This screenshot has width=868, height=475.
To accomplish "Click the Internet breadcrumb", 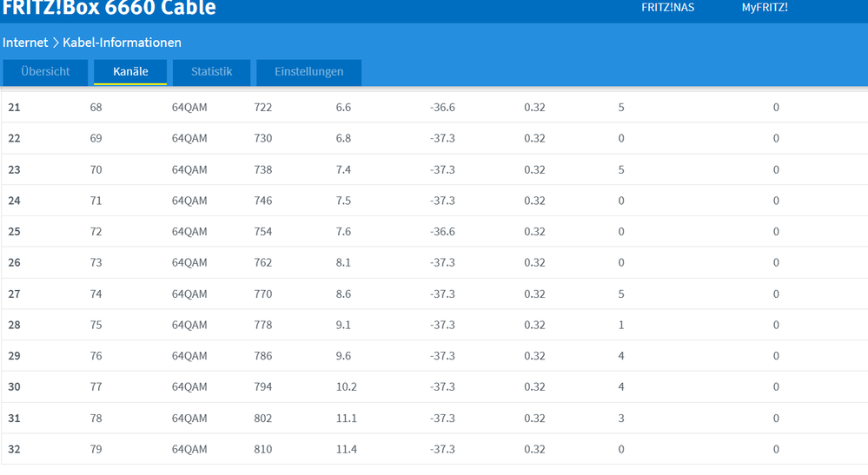I will pyautogui.click(x=24, y=43).
